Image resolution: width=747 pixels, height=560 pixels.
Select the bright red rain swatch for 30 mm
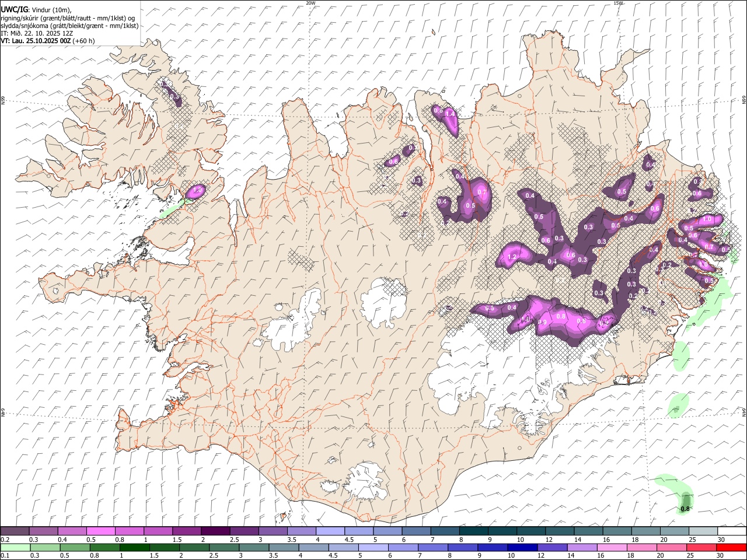coord(731,547)
